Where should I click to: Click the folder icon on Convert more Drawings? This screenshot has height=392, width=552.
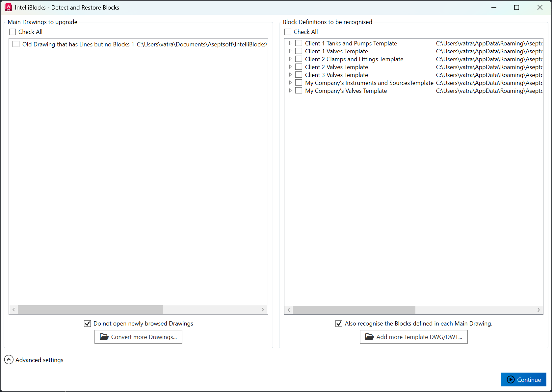104,337
